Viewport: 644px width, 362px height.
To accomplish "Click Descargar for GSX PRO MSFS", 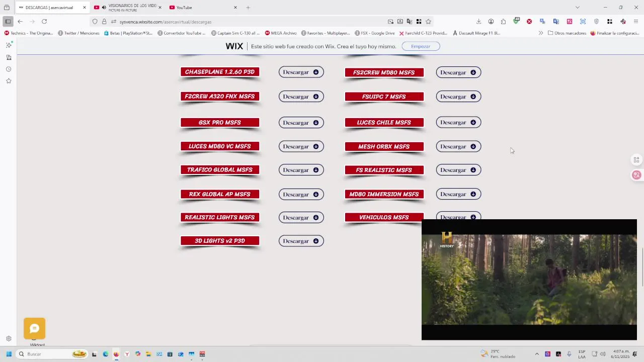I will click(301, 123).
